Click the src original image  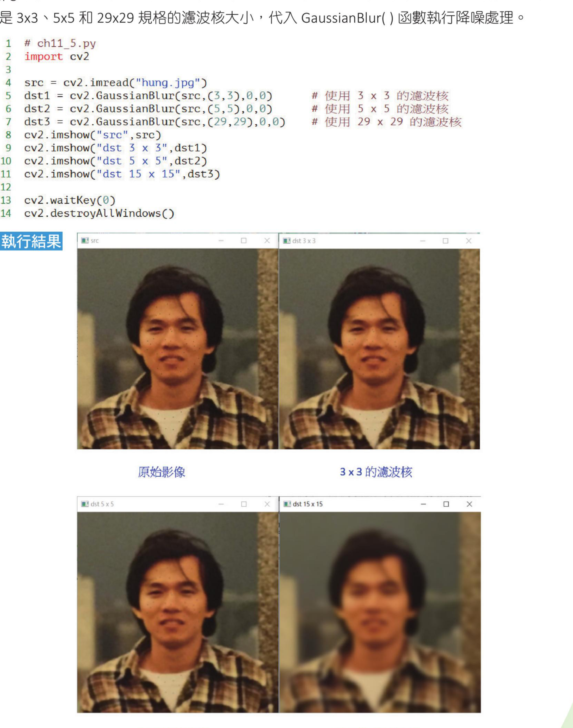[178, 349]
